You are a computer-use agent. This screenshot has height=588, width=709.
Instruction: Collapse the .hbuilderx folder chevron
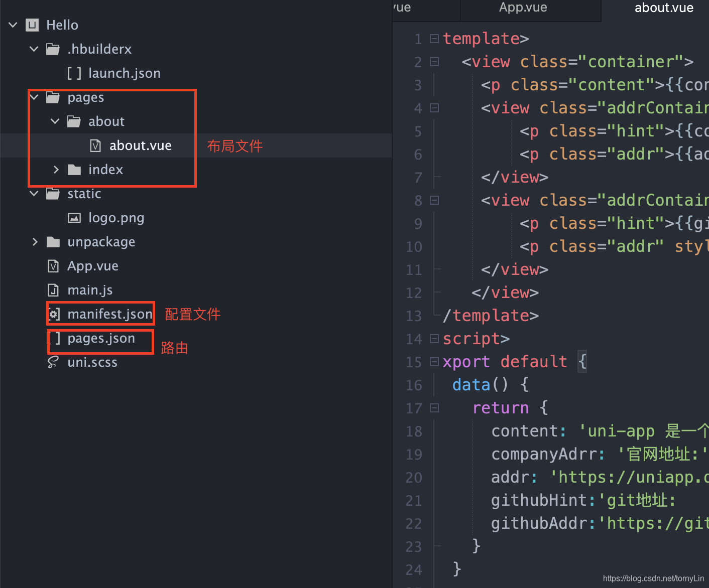click(x=34, y=49)
